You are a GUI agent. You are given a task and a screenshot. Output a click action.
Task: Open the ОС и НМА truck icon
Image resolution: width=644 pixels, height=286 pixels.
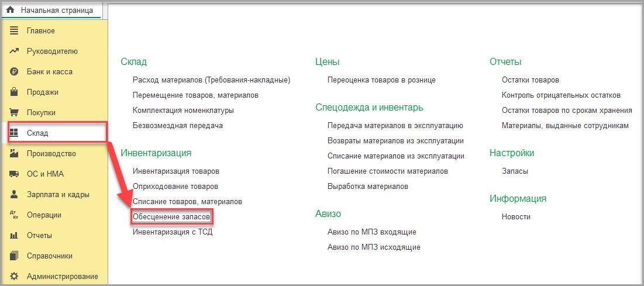click(x=15, y=174)
